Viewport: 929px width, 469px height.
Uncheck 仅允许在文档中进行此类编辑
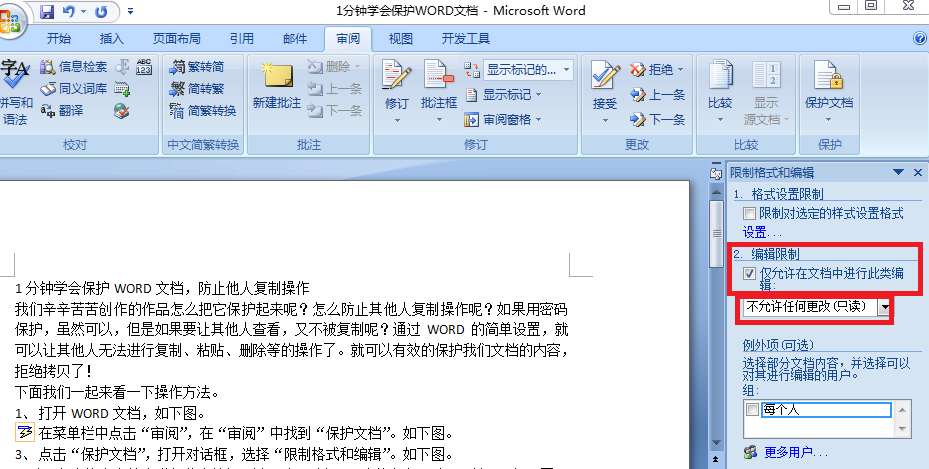coord(749,274)
